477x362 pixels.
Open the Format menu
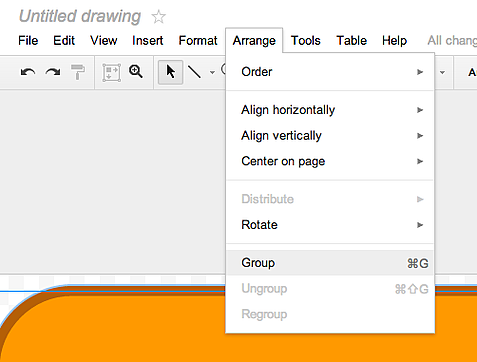pos(198,41)
